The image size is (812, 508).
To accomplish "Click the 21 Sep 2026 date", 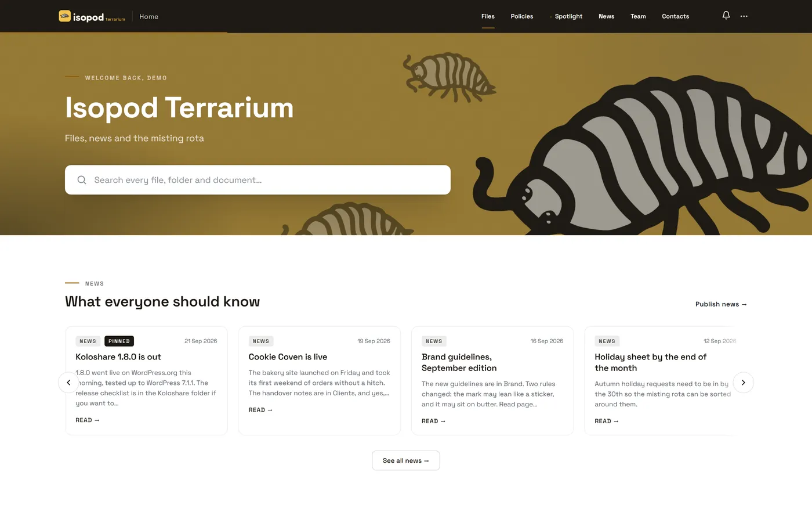I will tap(201, 341).
